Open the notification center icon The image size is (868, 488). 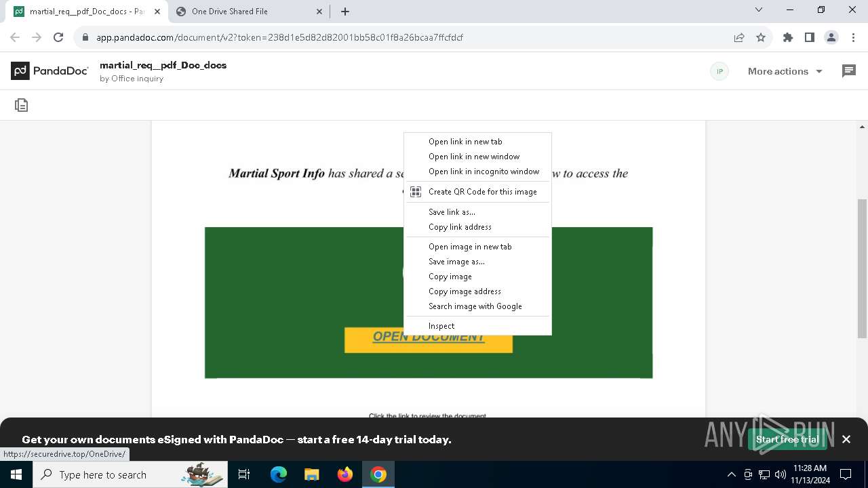(x=846, y=474)
